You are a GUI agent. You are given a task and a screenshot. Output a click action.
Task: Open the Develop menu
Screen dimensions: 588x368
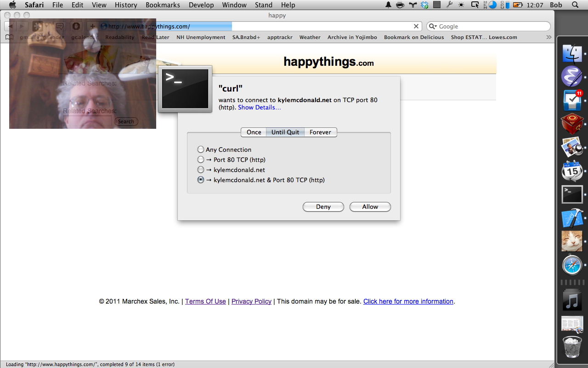coord(201,5)
